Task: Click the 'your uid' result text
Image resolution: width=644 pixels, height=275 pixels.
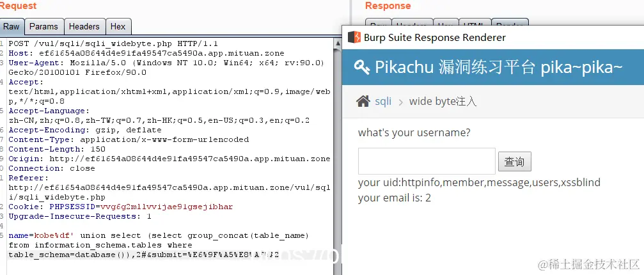Action: (479, 182)
